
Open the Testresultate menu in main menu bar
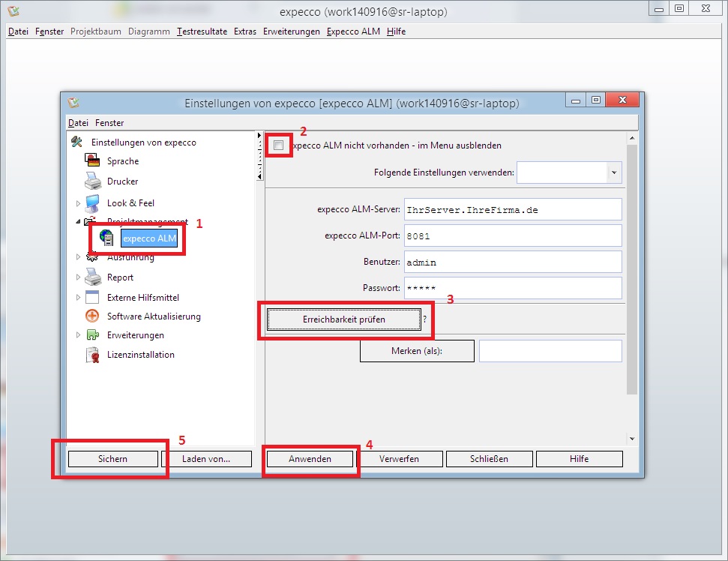pos(202,31)
